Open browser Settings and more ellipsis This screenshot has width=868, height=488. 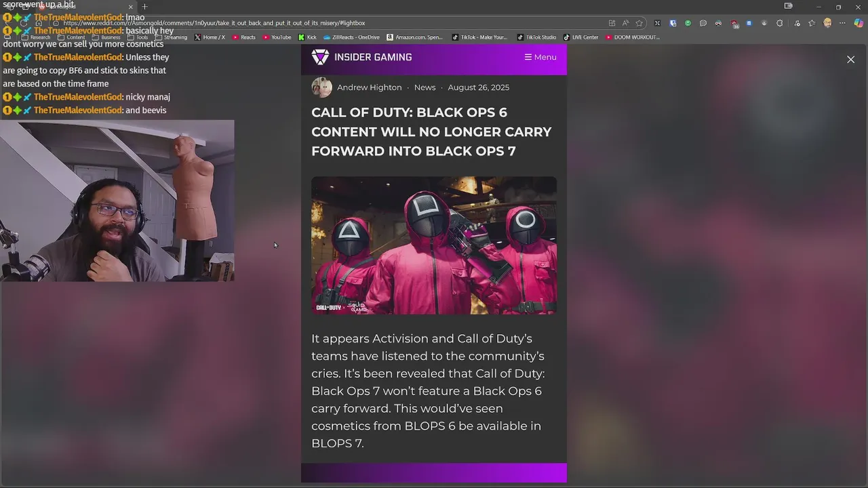tap(842, 23)
